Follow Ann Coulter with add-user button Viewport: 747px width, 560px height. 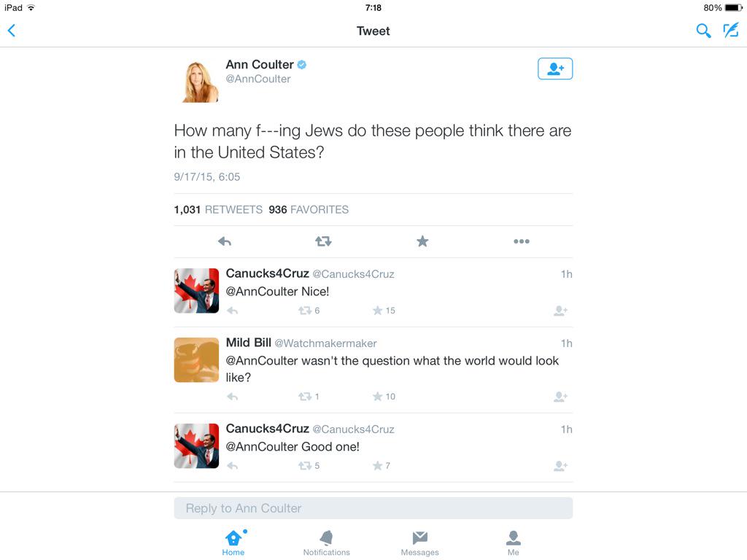click(555, 69)
